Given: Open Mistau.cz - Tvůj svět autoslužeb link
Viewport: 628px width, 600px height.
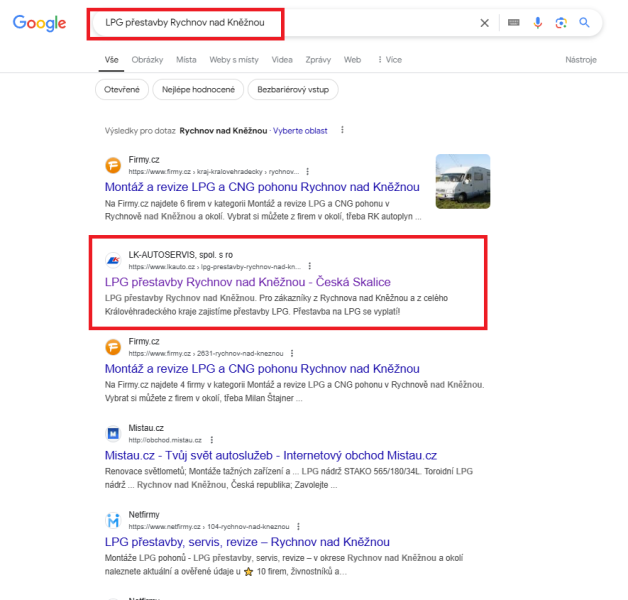Looking at the screenshot, I should 271,455.
